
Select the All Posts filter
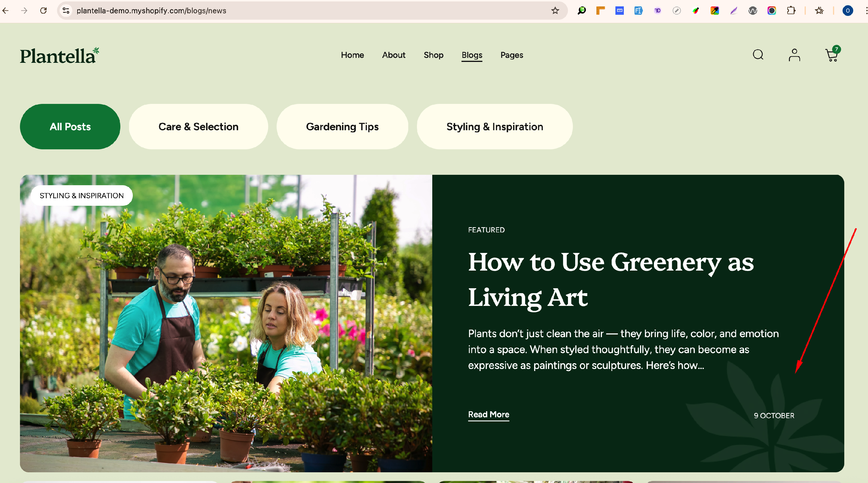click(70, 127)
